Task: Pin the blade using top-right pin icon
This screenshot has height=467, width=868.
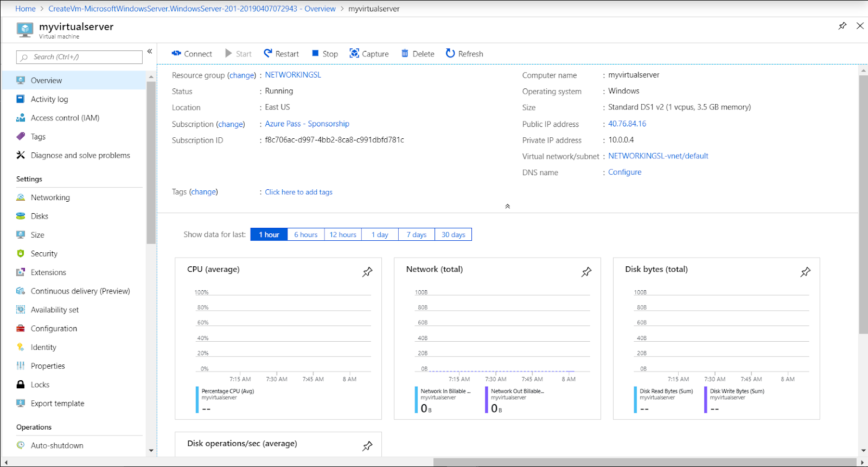Action: [x=843, y=25]
